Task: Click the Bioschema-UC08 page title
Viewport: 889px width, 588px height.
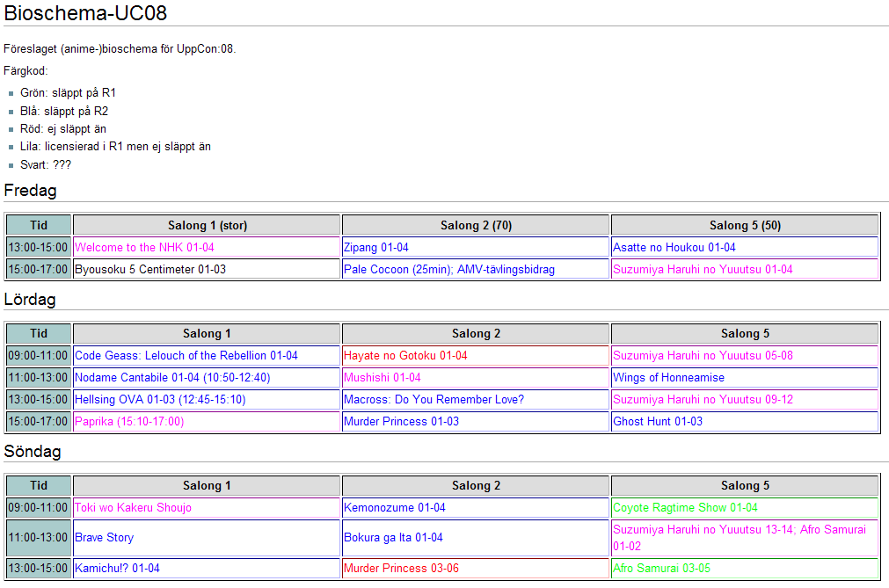Action: (85, 13)
